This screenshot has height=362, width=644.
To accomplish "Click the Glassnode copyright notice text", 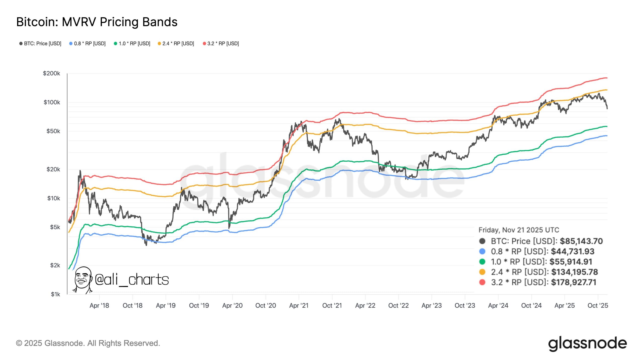I will [88, 343].
